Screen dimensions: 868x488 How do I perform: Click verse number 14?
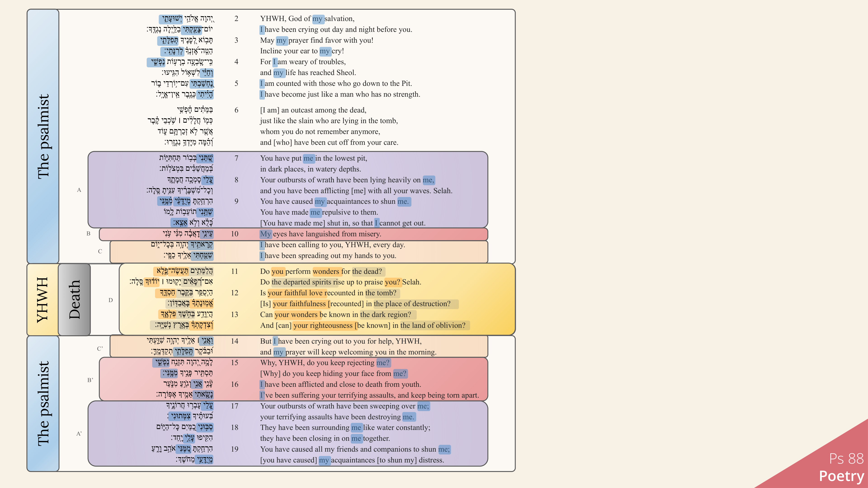pos(235,341)
